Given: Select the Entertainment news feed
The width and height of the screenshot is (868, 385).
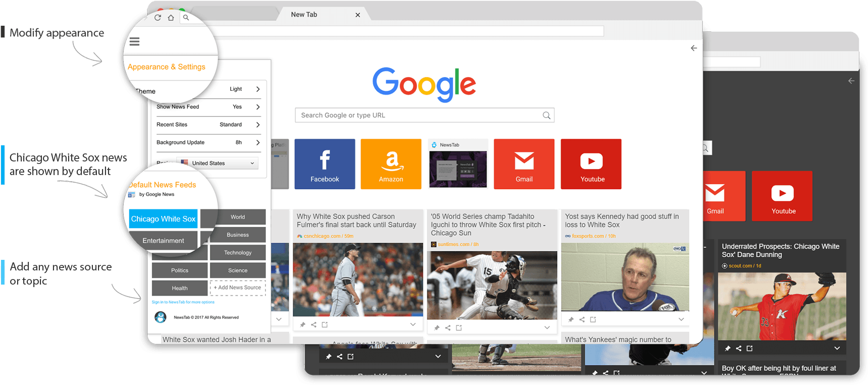Looking at the screenshot, I should point(163,241).
